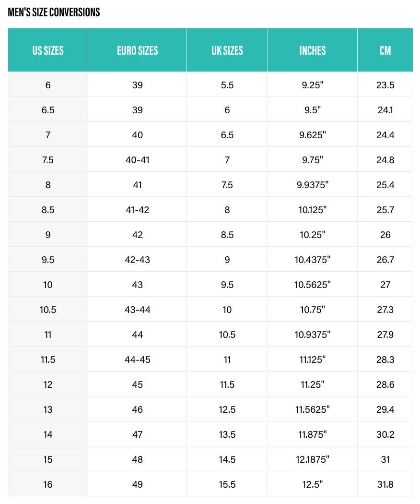Image resolution: width=420 pixels, height=504 pixels.
Task: Click the UK SIZES column header
Action: point(227,50)
